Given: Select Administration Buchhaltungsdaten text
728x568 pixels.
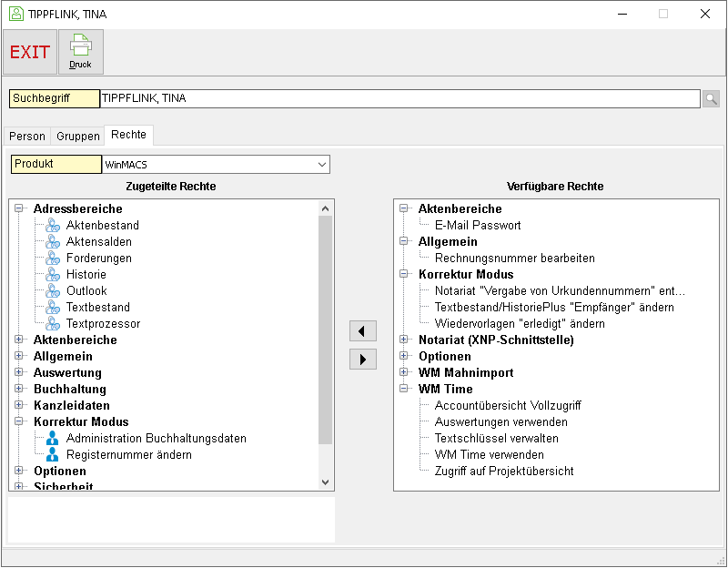Looking at the screenshot, I should (156, 438).
